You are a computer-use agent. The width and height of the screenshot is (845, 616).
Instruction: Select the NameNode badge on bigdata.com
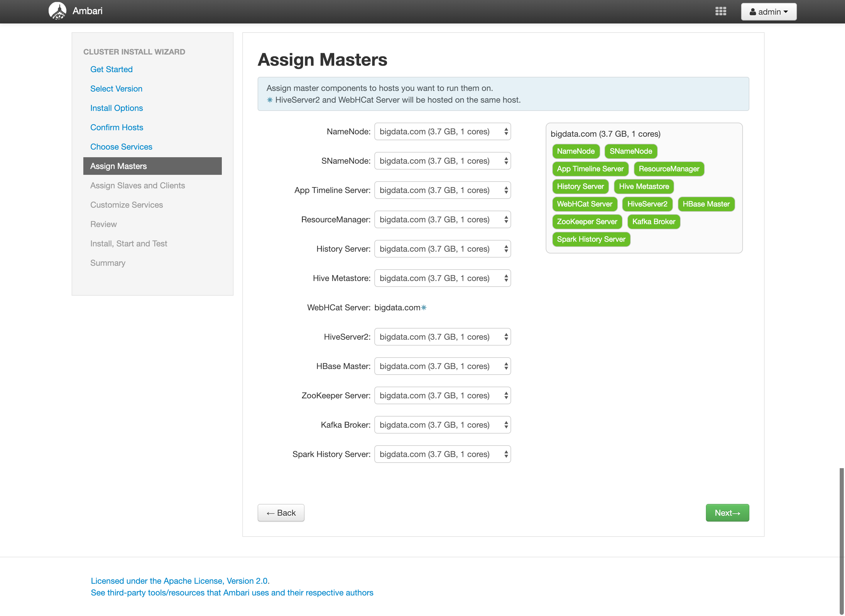point(576,151)
